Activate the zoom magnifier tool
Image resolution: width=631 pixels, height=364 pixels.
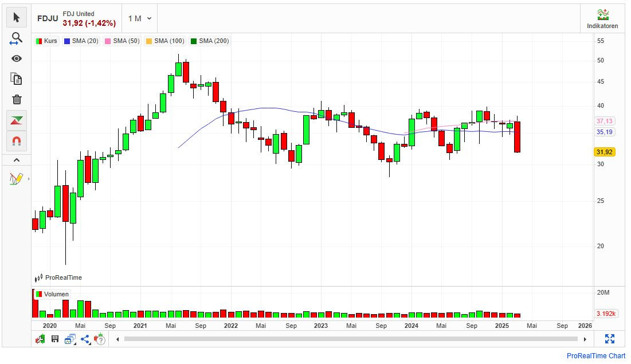[x=17, y=38]
